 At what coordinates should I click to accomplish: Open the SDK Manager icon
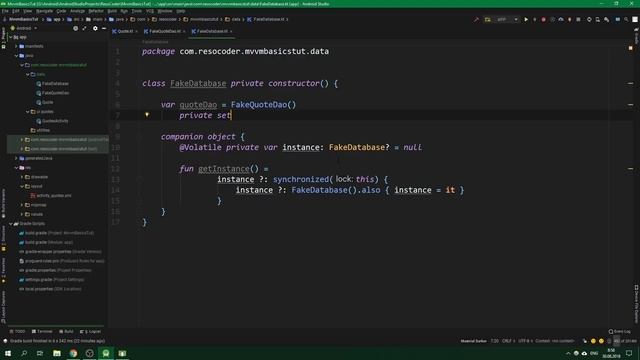pyautogui.click(x=607, y=19)
